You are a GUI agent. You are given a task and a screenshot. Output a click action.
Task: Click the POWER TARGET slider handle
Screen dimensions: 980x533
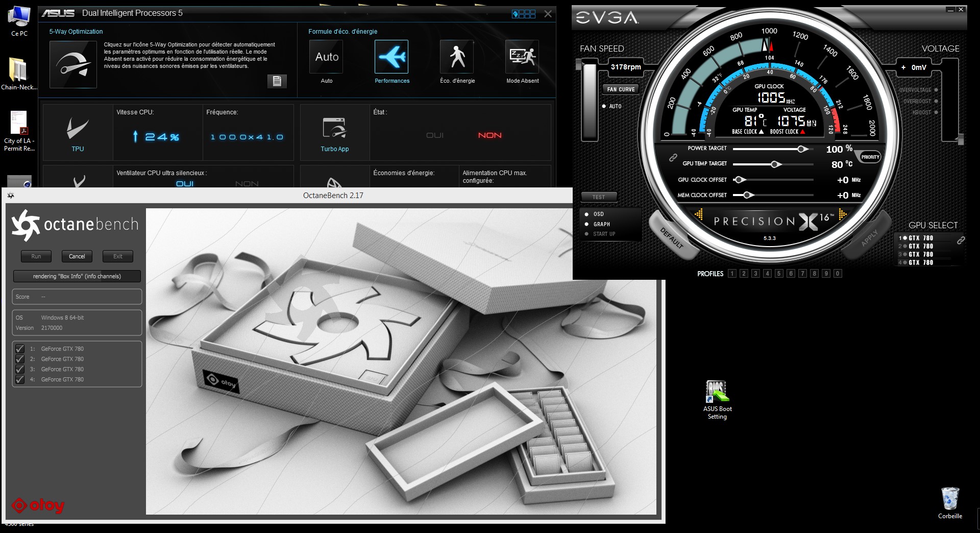pyautogui.click(x=802, y=149)
